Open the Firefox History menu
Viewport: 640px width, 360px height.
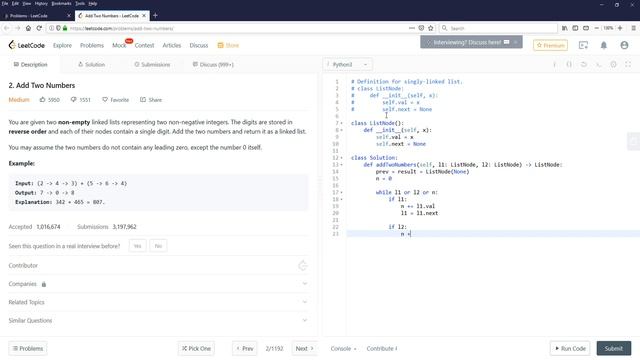(41, 3)
